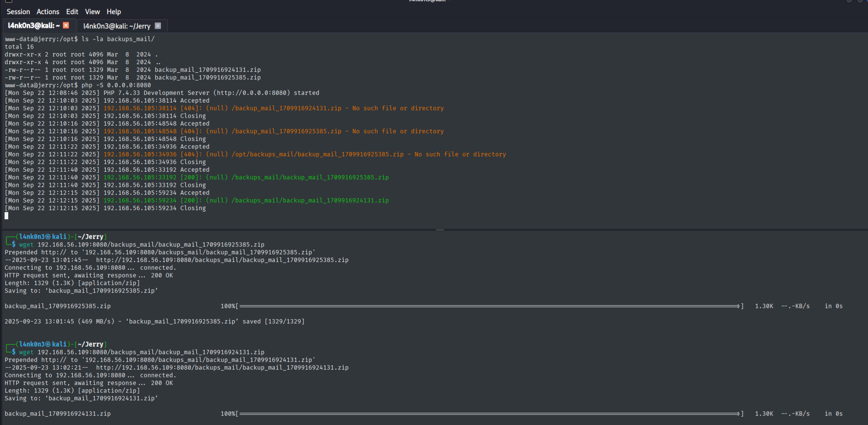Open the Actions menu

click(x=48, y=12)
